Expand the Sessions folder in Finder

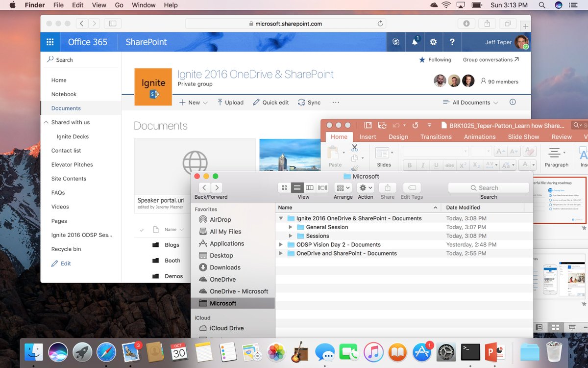291,236
